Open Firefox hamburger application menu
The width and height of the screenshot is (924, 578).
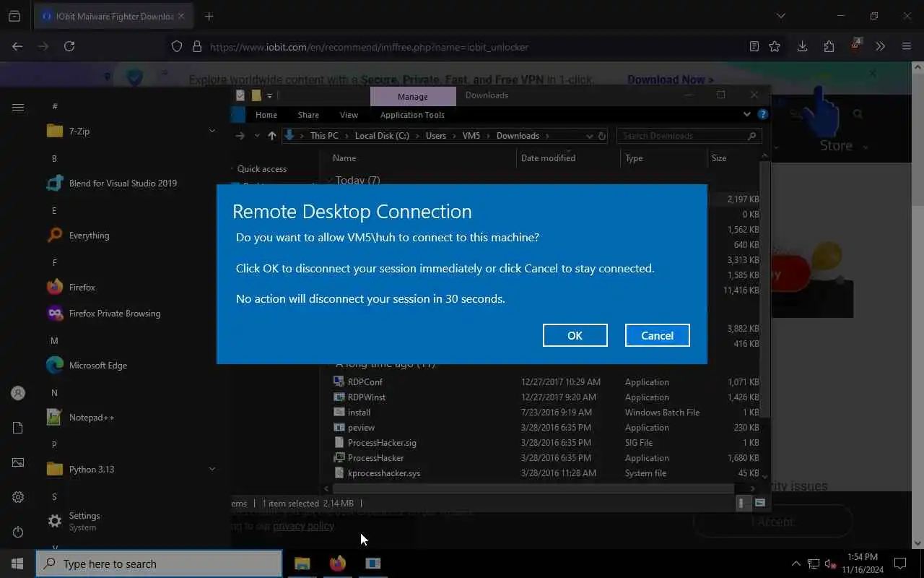point(907,46)
